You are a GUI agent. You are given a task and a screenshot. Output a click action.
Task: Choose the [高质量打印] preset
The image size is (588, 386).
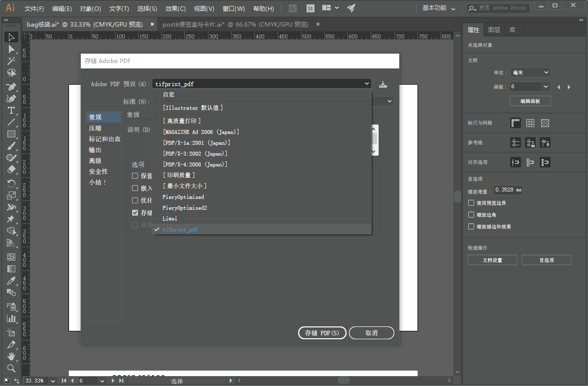click(262, 121)
